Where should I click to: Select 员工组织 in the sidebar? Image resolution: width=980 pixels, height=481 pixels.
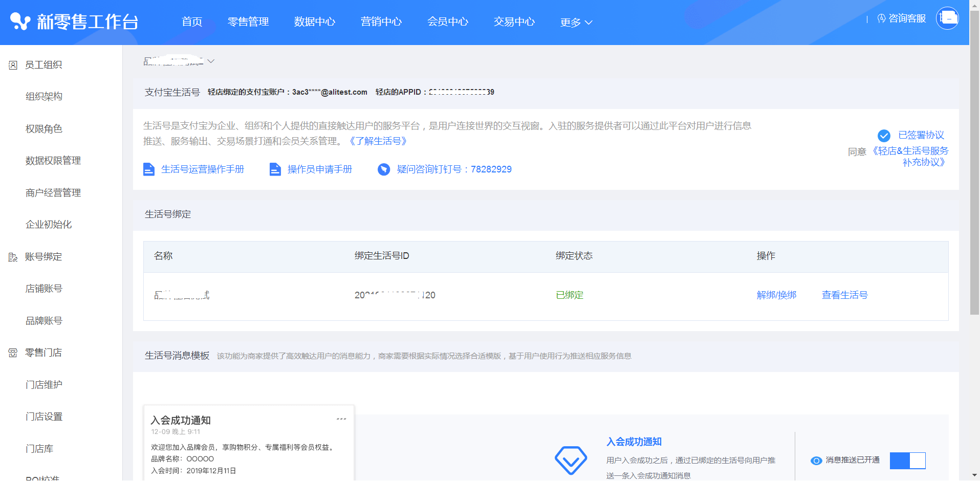click(x=43, y=65)
